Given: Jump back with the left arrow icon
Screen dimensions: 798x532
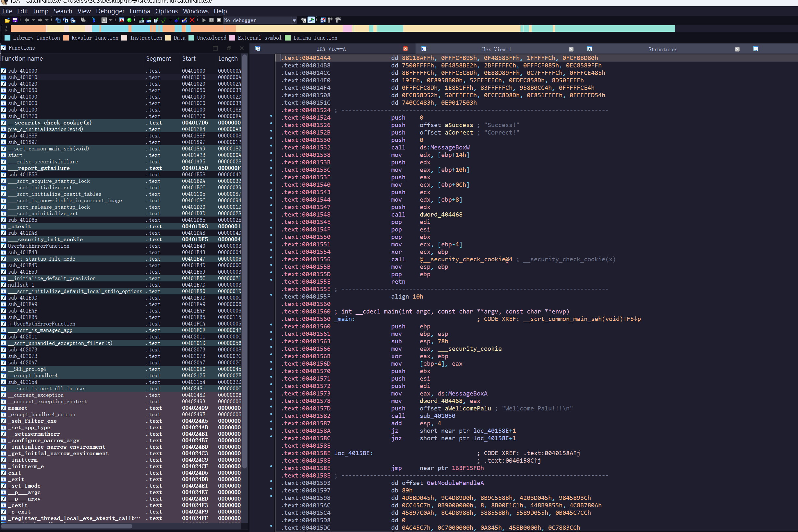Looking at the screenshot, I should 27,20.
